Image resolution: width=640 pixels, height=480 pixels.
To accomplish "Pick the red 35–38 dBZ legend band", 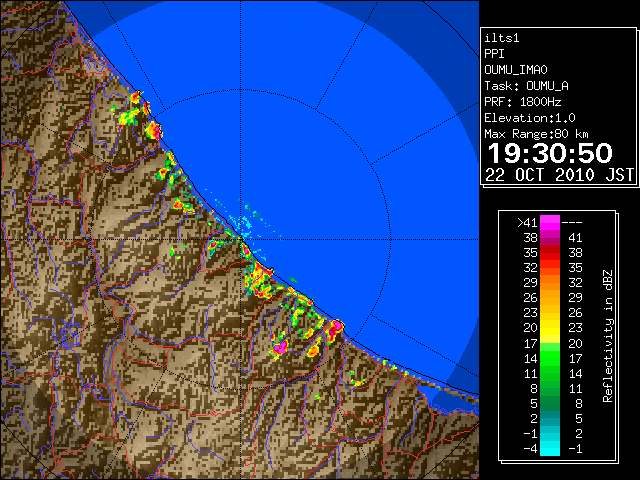I will [550, 253].
